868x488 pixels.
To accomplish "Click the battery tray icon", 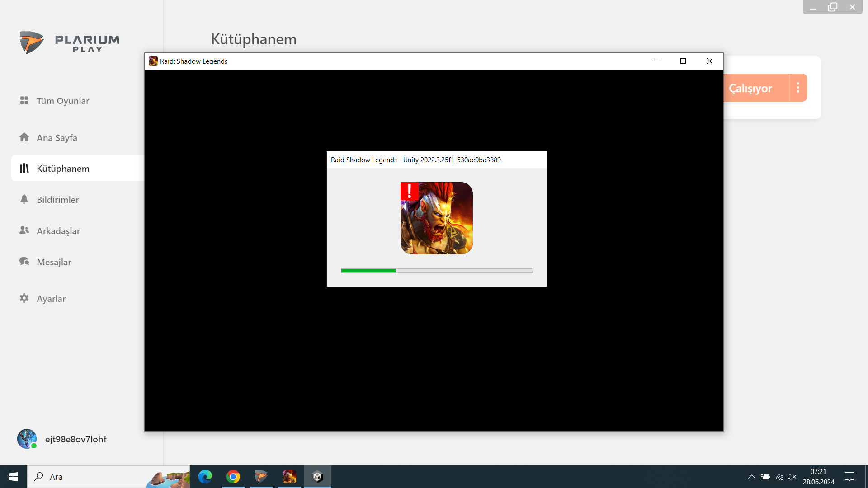I will [x=765, y=477].
